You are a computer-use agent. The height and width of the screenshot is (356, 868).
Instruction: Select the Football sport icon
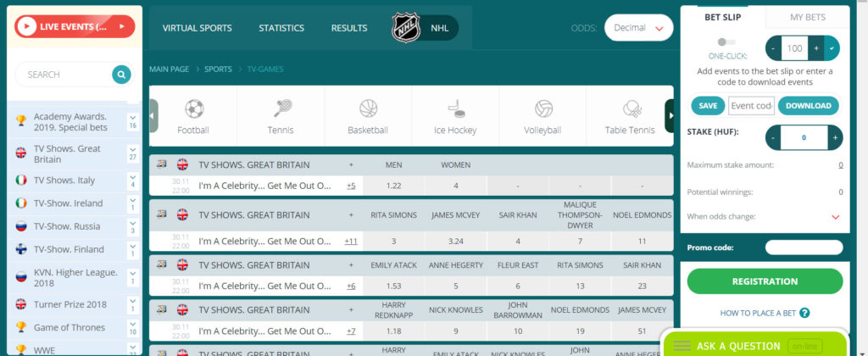(193, 109)
